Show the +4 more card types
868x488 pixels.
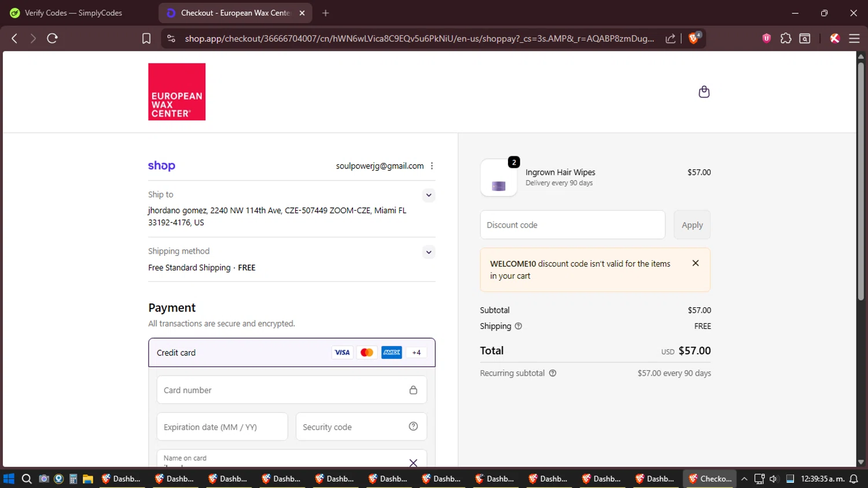[x=416, y=352]
